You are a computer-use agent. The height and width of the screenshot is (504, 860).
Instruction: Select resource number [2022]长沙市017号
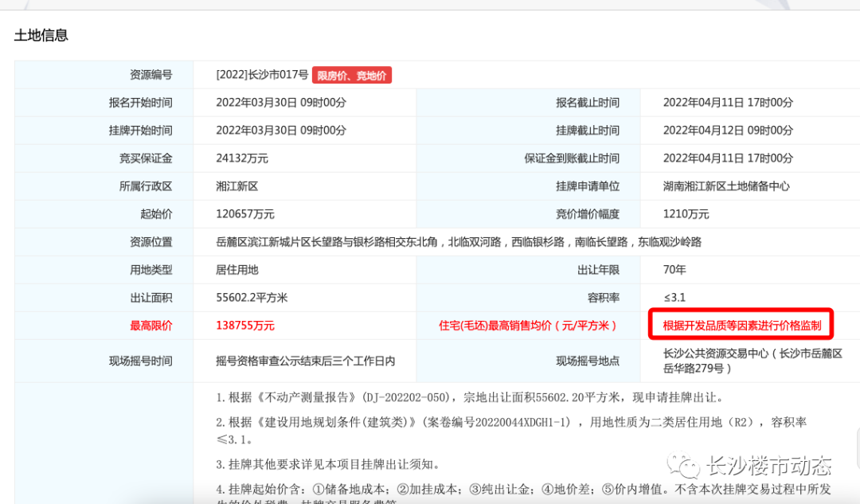click(262, 75)
